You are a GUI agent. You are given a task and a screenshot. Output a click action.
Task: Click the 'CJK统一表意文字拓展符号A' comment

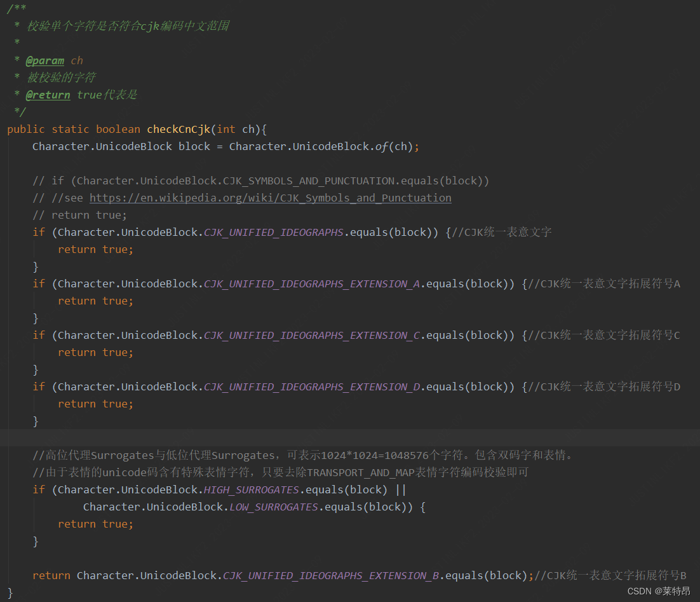click(604, 284)
